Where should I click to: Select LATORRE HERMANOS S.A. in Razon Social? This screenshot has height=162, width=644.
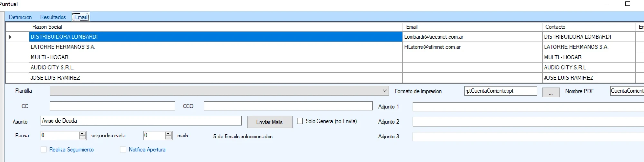point(216,47)
